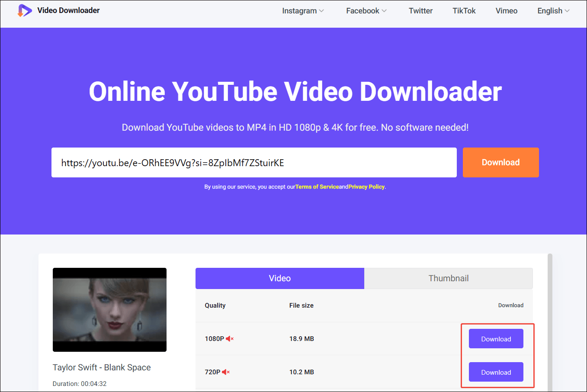
Task: Click the 'Duration: 00:04:32' text
Action: (x=80, y=384)
